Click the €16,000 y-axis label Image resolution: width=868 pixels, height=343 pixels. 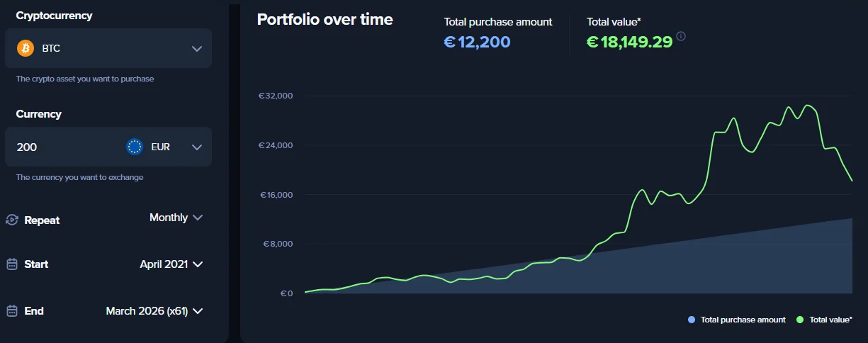[x=276, y=195]
